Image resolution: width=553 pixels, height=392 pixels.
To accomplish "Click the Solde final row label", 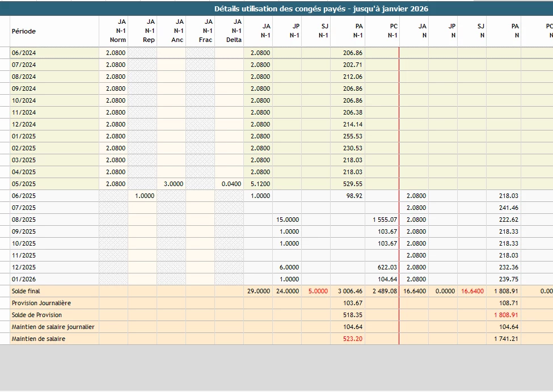I will point(27,291).
